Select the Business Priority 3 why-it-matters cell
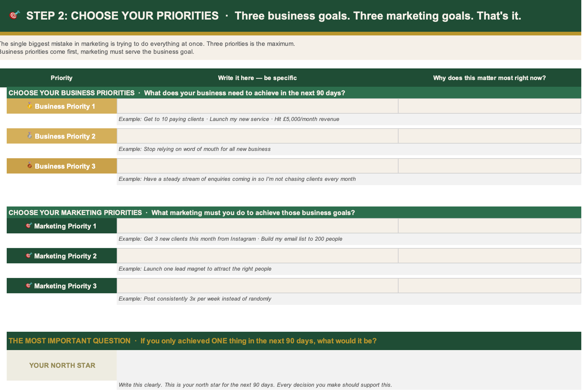 (x=490, y=166)
